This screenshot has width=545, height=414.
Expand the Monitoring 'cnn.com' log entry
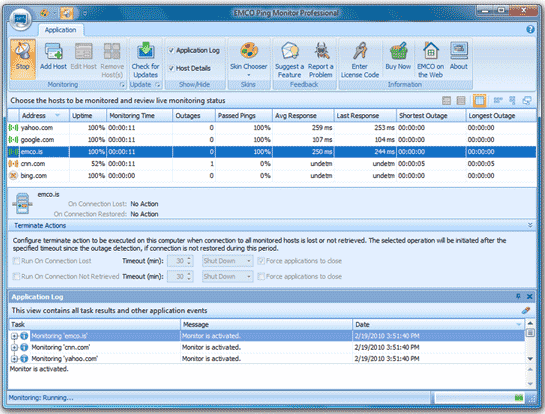pos(14,347)
